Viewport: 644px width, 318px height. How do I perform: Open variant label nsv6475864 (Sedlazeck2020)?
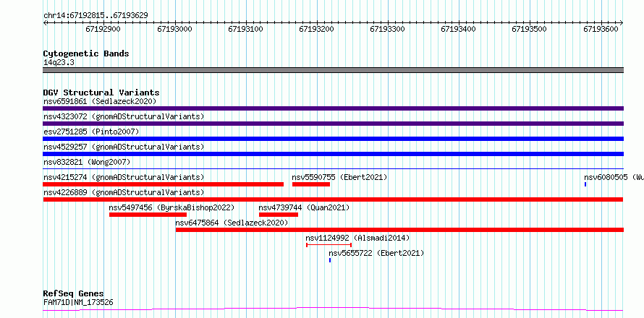[x=232, y=223]
